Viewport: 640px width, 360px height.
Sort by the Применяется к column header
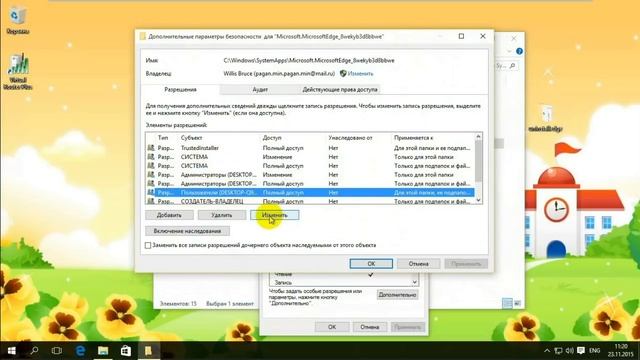pos(413,138)
